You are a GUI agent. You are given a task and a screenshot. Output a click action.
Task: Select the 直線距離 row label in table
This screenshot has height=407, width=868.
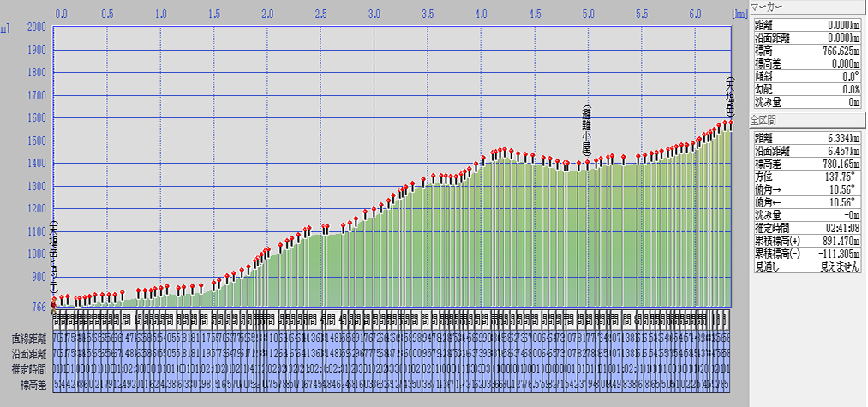tap(28, 338)
